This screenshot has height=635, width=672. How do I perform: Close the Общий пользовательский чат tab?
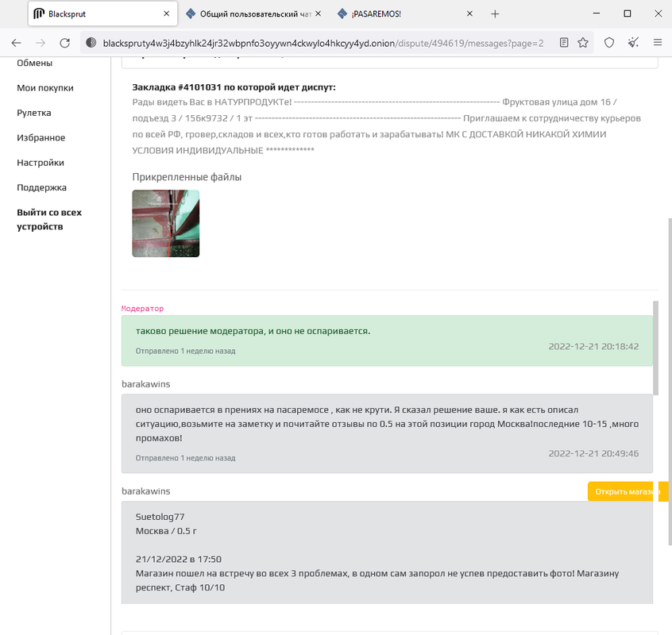[x=318, y=13]
